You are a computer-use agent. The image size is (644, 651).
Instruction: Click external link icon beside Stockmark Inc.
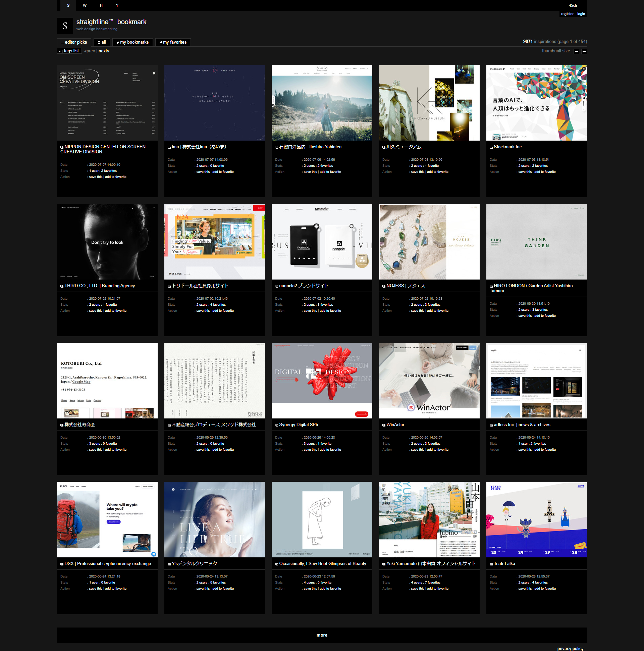(x=491, y=147)
